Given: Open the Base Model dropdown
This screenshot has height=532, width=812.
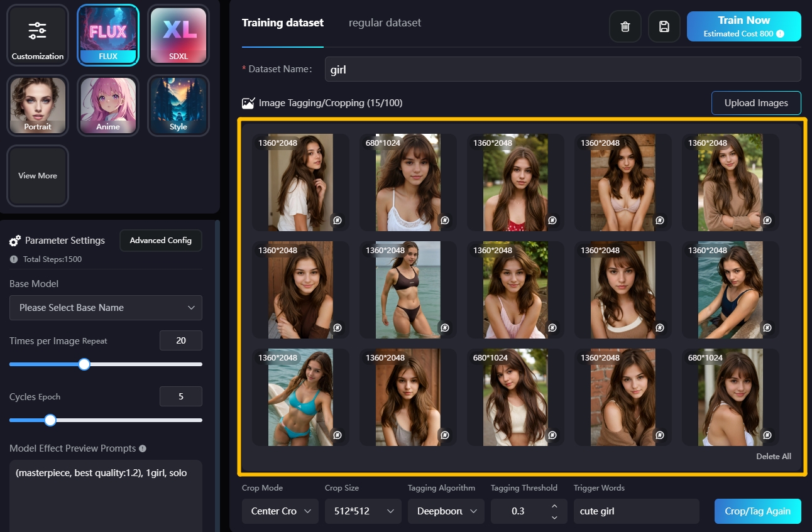Looking at the screenshot, I should 106,308.
